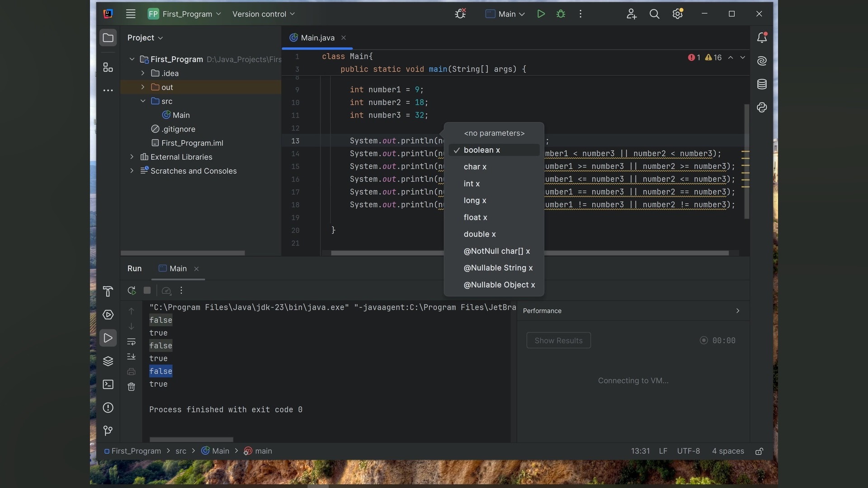Expand the out folder in project tree
Viewport: 868px width, 488px height.
click(x=143, y=87)
